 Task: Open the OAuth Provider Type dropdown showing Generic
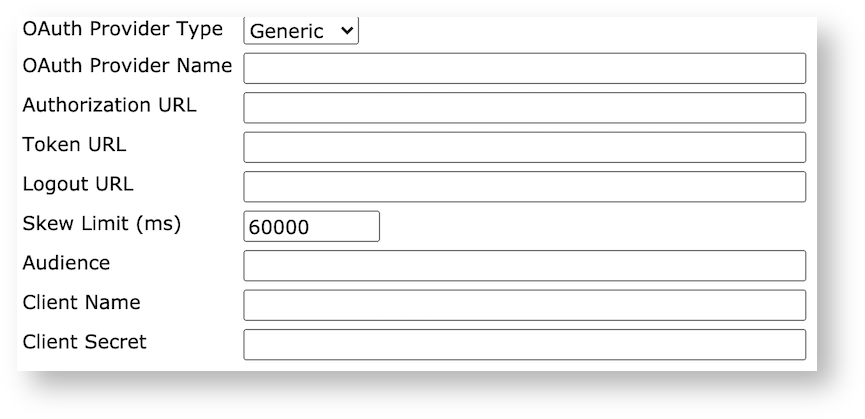300,31
